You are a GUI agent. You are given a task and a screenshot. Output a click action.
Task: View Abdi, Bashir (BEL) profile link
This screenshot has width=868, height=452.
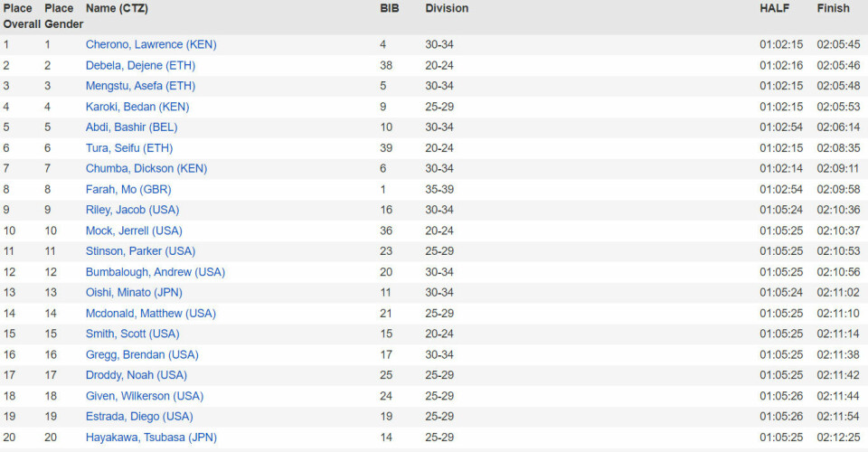tap(132, 127)
